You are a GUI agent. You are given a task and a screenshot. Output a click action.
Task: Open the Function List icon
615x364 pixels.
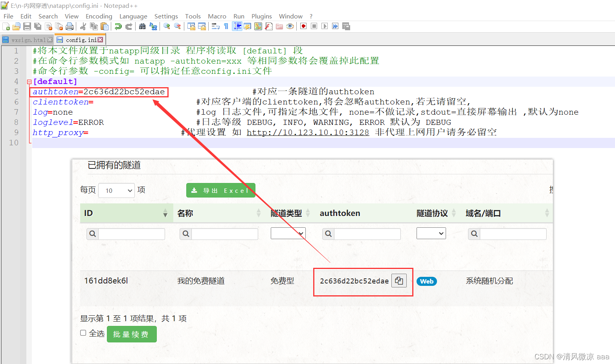[x=269, y=26]
